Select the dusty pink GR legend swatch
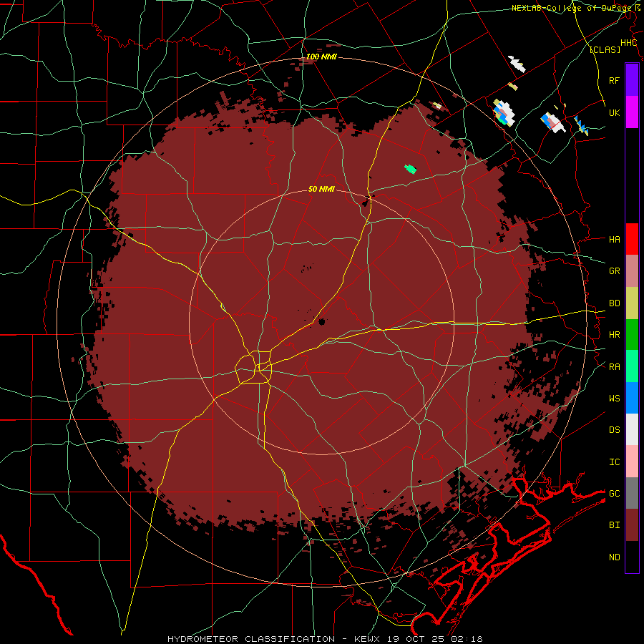The width and height of the screenshot is (644, 644). 632,271
